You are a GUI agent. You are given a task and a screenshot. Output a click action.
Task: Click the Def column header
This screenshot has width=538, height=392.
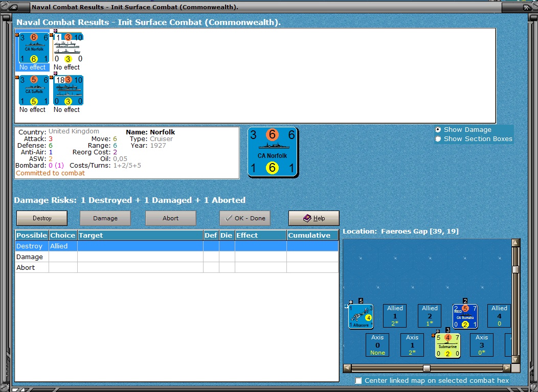[211, 235]
